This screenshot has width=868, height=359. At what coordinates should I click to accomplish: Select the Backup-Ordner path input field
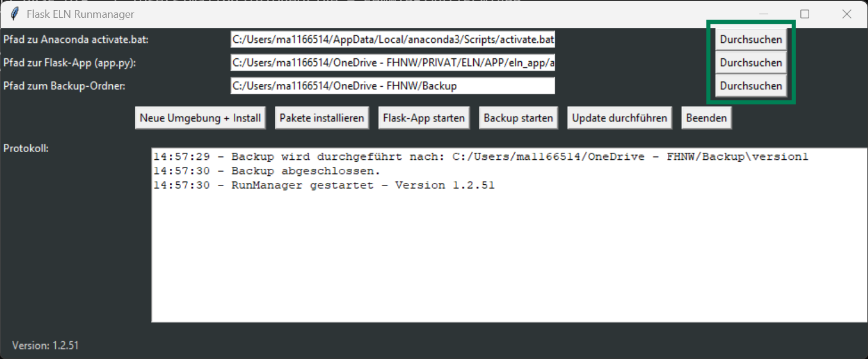392,86
